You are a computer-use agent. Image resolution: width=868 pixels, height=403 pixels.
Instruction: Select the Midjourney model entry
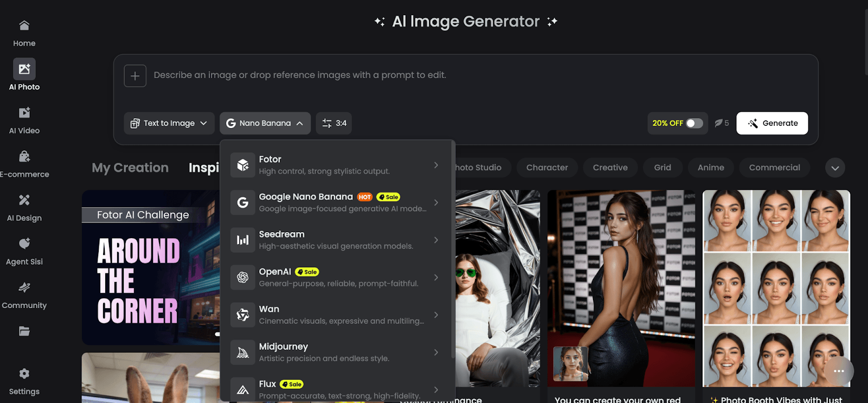point(336,352)
